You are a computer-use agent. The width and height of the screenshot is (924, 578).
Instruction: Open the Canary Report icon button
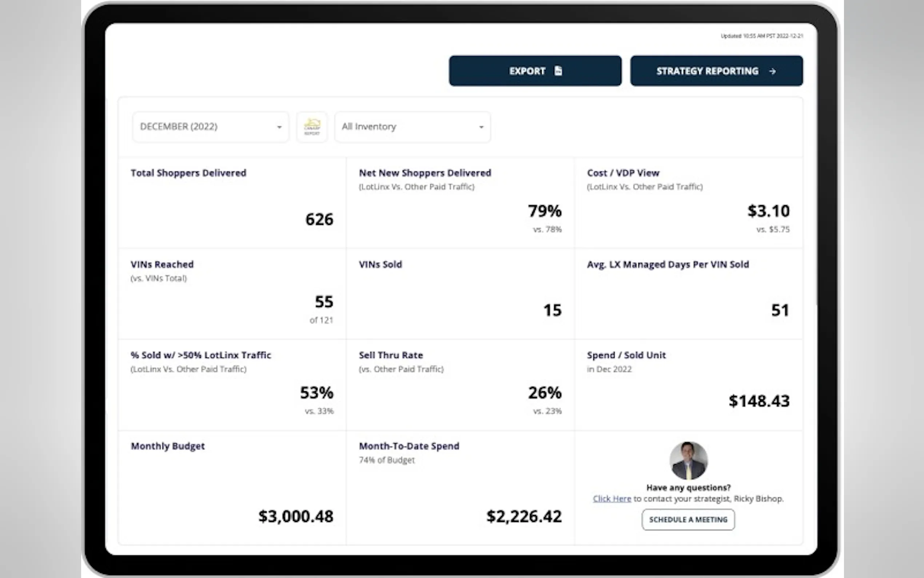click(x=312, y=127)
